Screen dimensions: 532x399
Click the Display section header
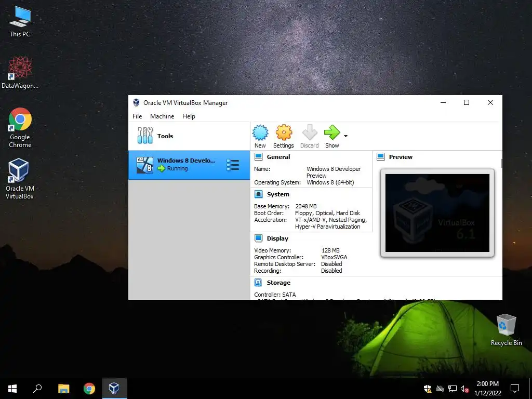(277, 238)
